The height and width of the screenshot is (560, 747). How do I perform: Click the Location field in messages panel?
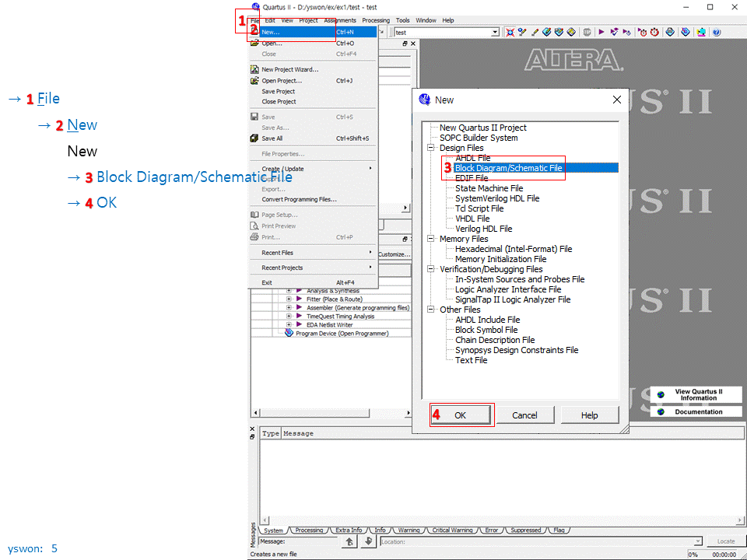(542, 541)
